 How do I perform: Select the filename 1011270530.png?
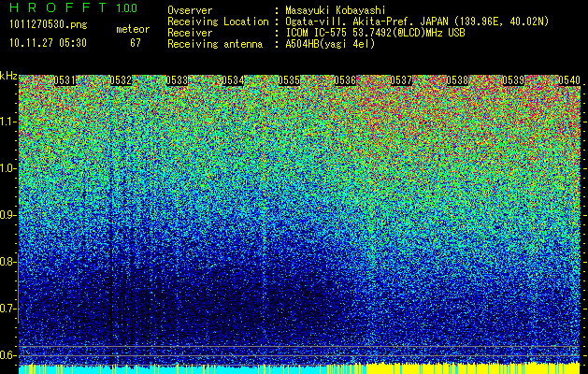coord(49,24)
